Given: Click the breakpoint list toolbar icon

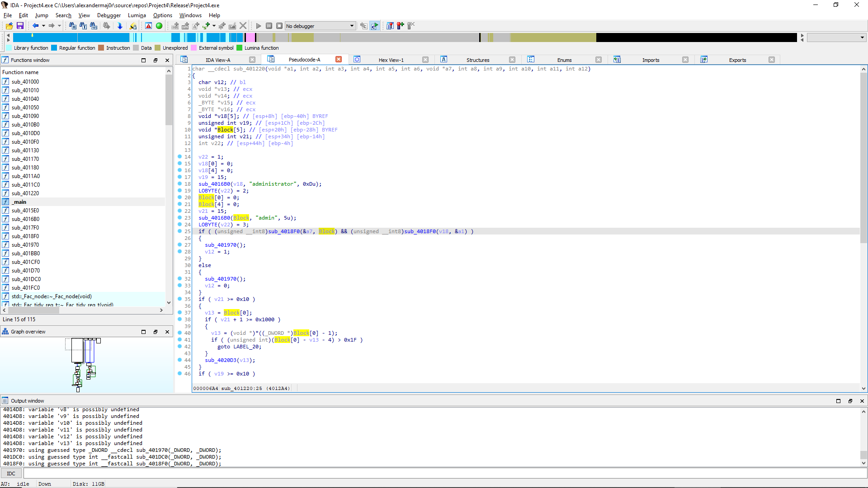Looking at the screenshot, I should pyautogui.click(x=390, y=26).
